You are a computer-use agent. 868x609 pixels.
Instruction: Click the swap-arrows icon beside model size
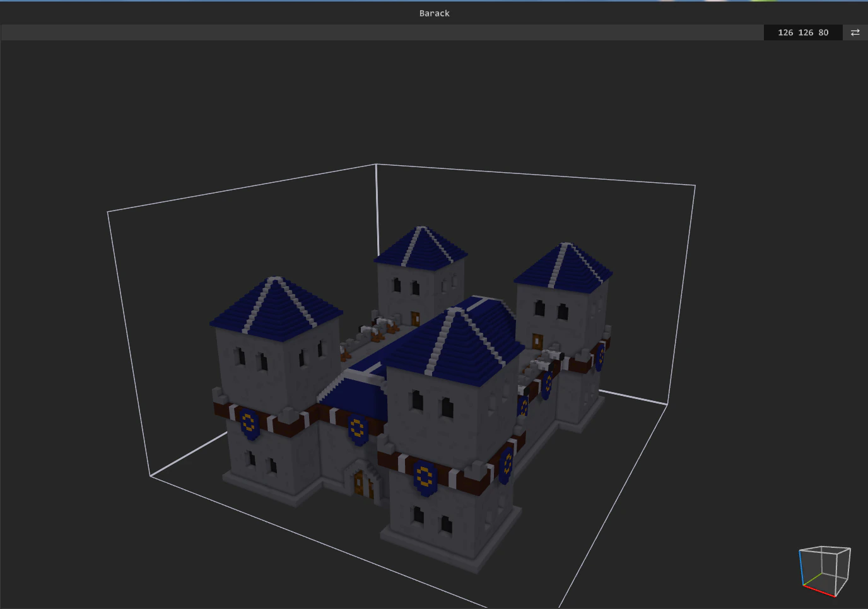click(x=855, y=33)
